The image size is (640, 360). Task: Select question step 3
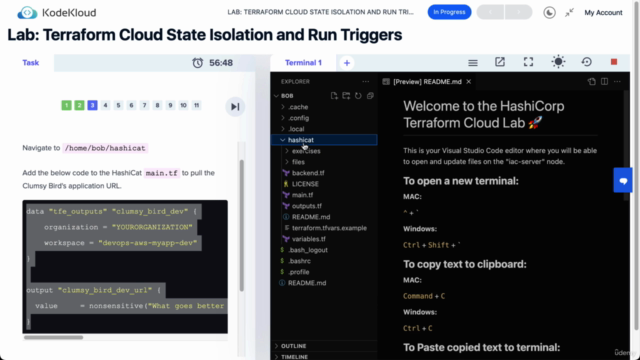[x=92, y=105]
